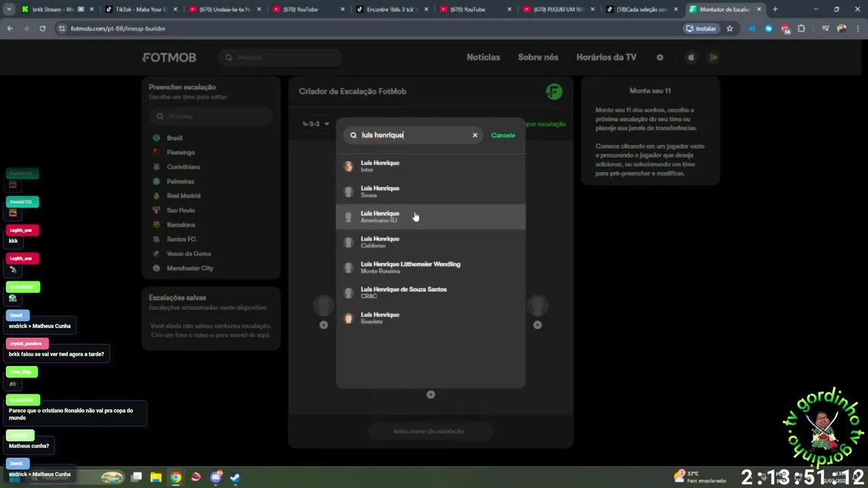The height and width of the screenshot is (488, 868).
Task: Click the FotMob logo in header
Action: coord(169,58)
